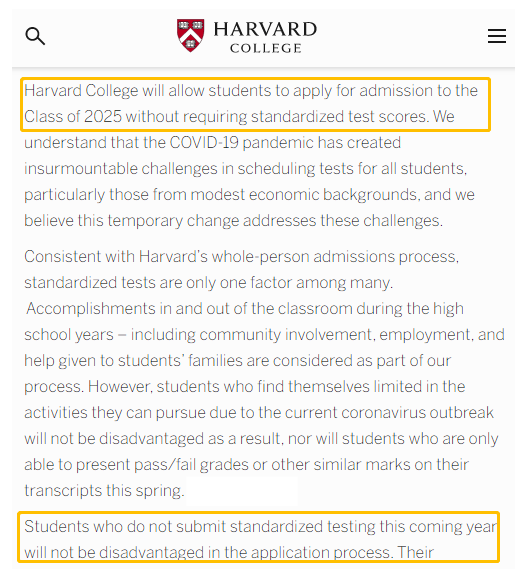The width and height of the screenshot is (526, 581).
Task: Click the line 'Consistent with Harvard's whole-person admissions'
Action: coord(242,257)
